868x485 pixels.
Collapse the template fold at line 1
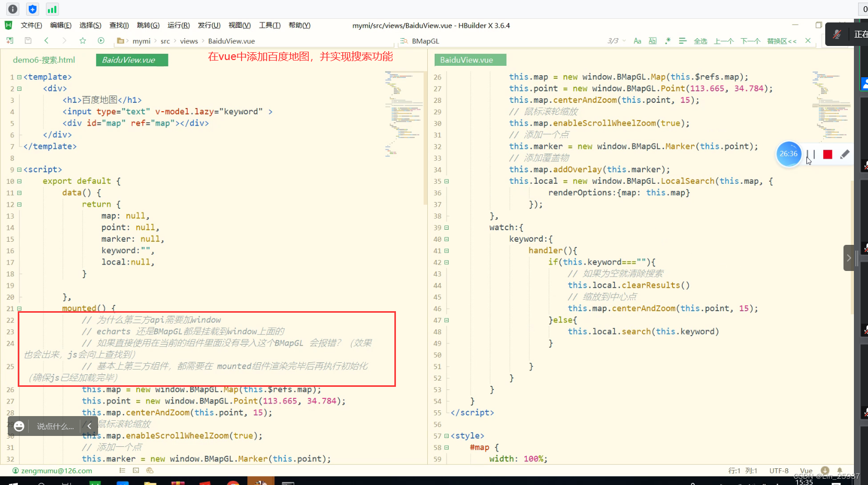[x=19, y=77]
